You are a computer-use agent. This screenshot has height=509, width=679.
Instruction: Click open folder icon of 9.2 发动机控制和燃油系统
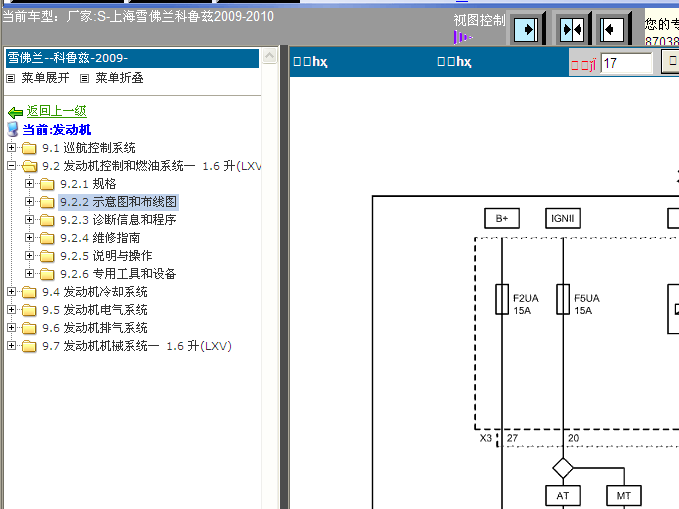(29, 166)
